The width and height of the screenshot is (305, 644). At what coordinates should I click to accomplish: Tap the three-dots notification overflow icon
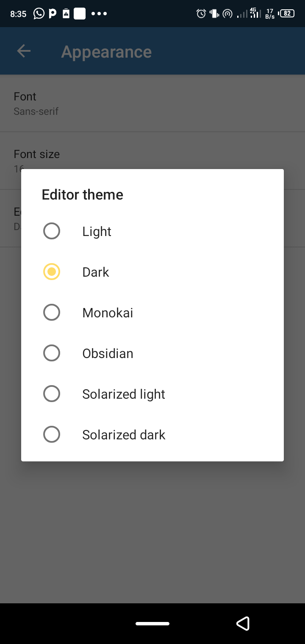pos(99,14)
